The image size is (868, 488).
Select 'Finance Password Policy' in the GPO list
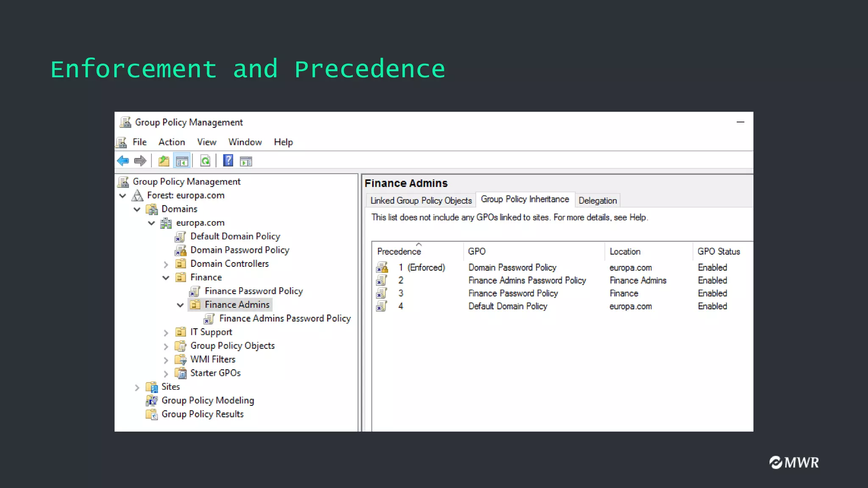point(513,294)
